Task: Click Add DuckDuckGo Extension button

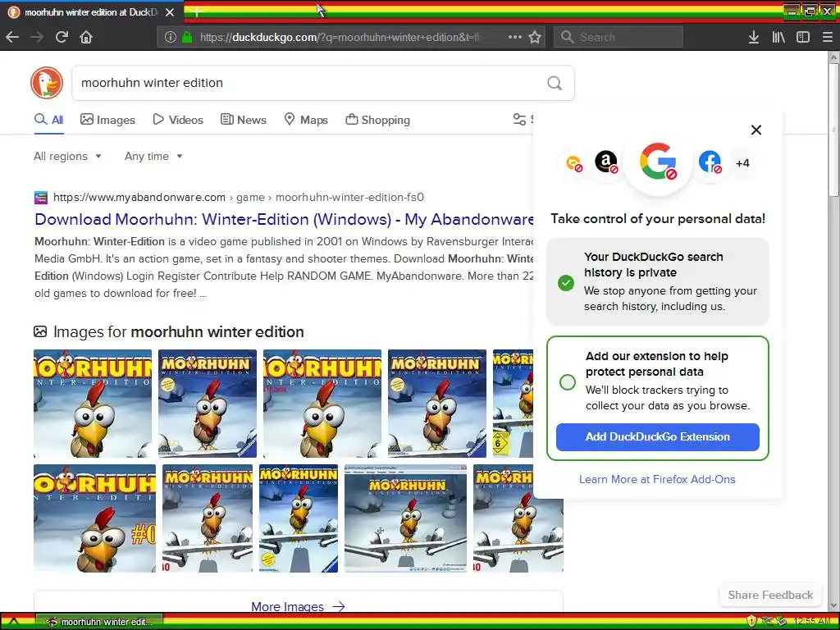Action: [x=657, y=436]
